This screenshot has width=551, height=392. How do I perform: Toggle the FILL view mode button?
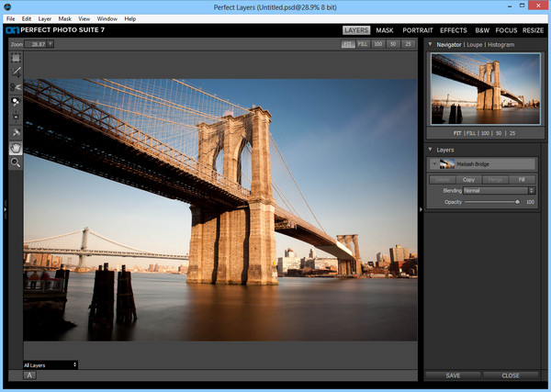(x=363, y=43)
